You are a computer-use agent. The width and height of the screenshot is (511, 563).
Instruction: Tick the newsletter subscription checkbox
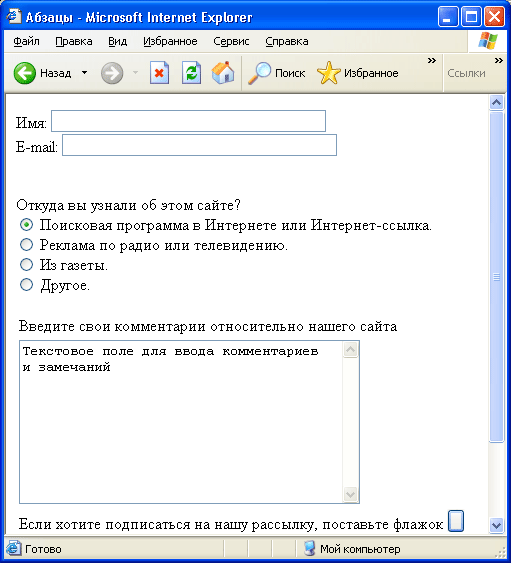(456, 521)
